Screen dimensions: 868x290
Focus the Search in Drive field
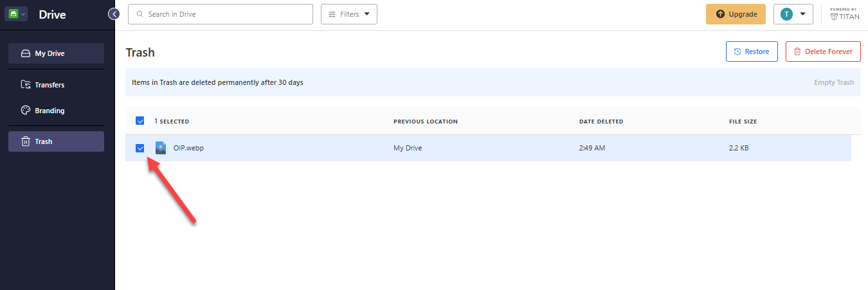(x=221, y=14)
